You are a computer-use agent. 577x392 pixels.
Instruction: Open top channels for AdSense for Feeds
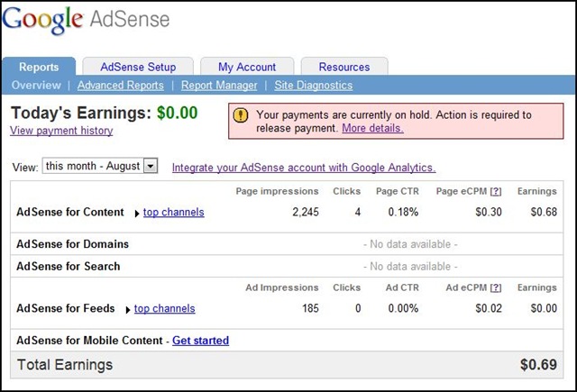click(x=164, y=309)
